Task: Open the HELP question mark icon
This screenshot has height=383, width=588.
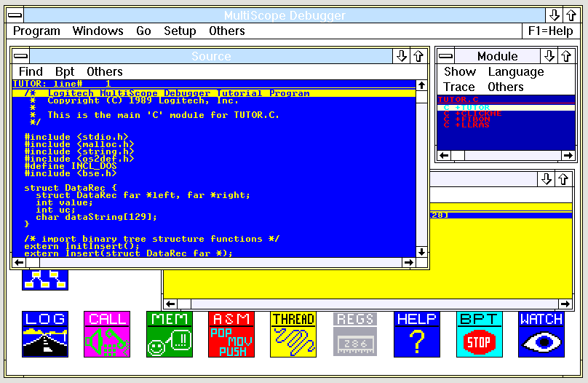Action: (x=417, y=334)
